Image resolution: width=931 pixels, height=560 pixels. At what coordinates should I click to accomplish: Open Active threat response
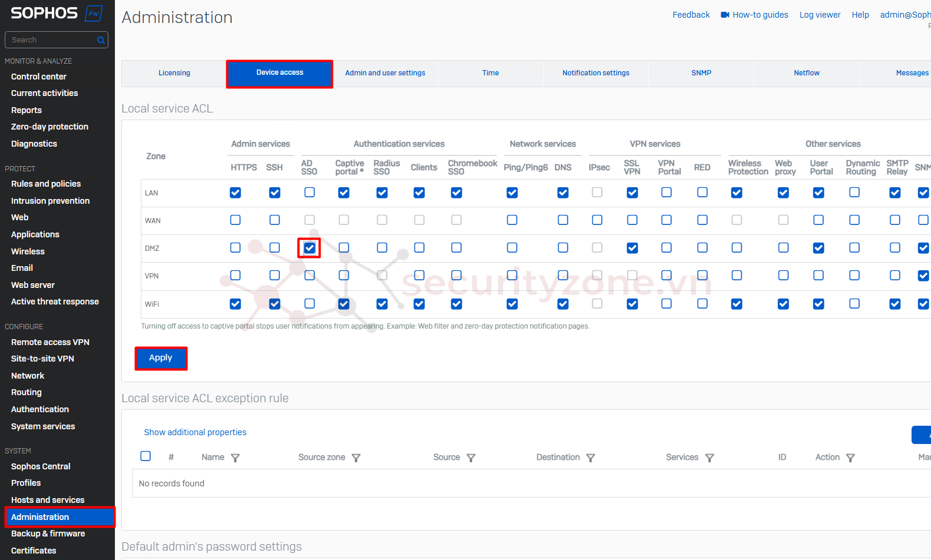[55, 301]
